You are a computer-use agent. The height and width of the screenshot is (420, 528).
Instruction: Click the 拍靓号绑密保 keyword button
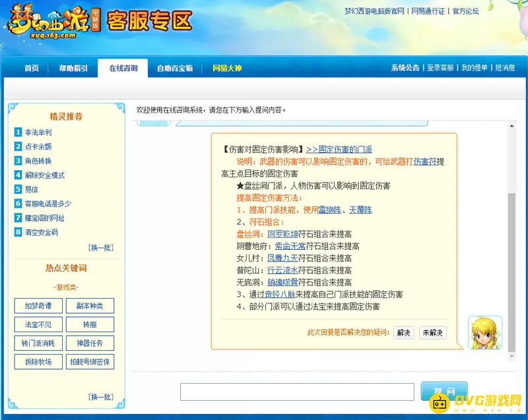(x=90, y=362)
